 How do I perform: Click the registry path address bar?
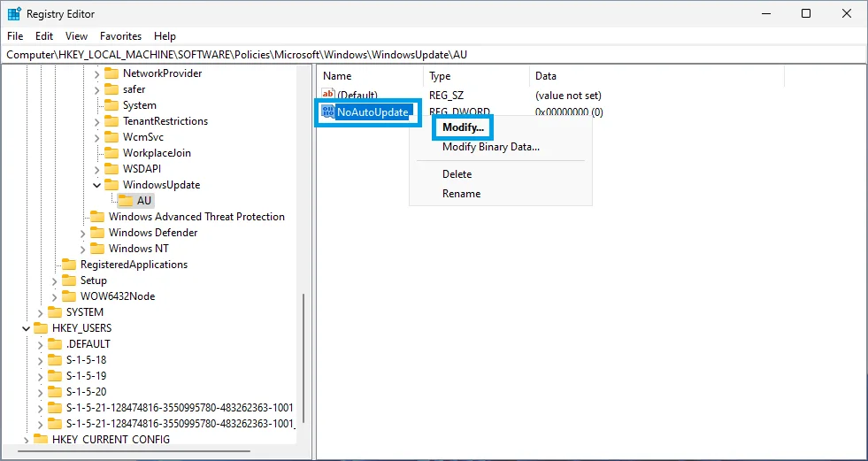[434, 54]
